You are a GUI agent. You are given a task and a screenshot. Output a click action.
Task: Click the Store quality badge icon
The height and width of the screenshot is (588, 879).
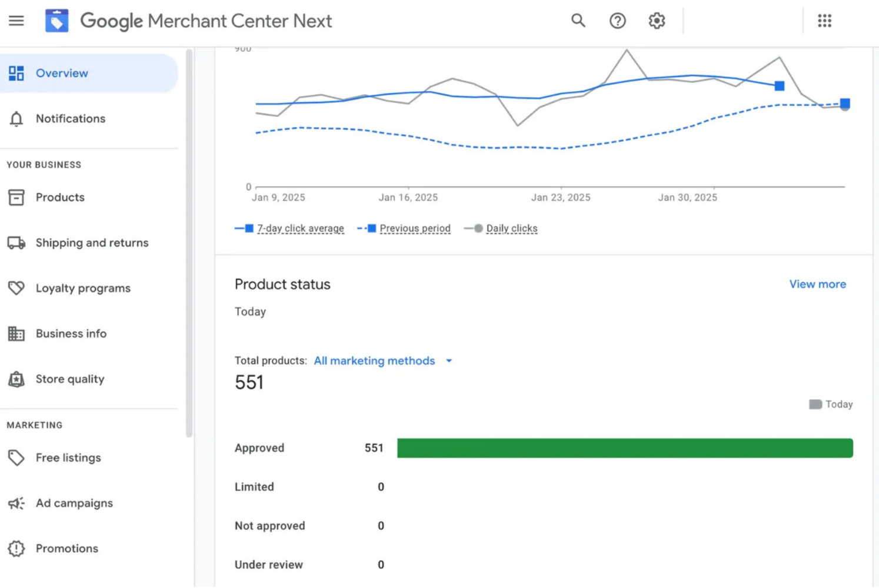(x=16, y=379)
